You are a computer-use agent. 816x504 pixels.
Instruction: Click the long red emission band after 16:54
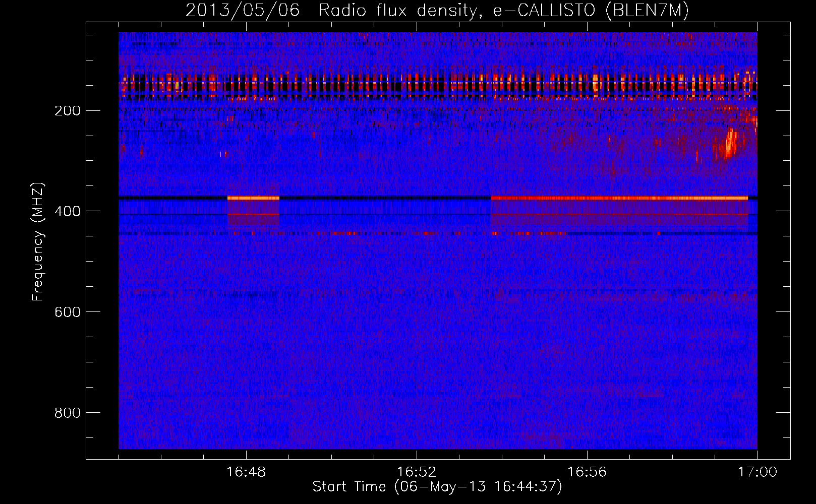pyautogui.click(x=619, y=198)
